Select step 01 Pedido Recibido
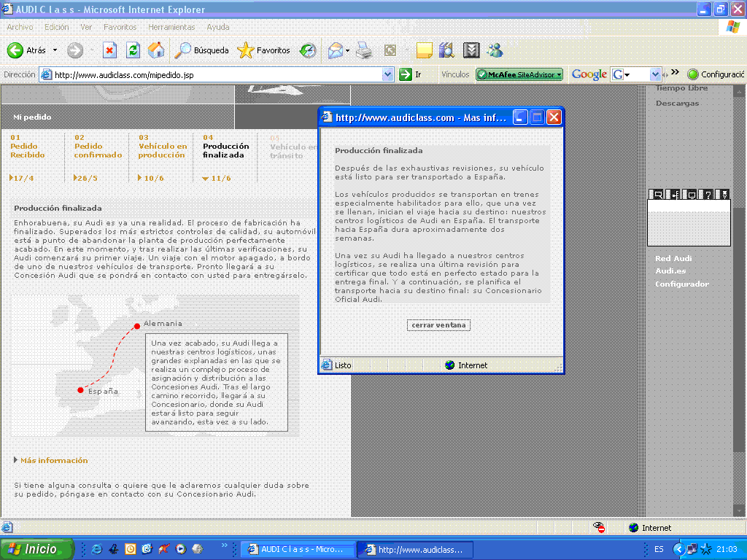Image resolution: width=747 pixels, height=560 pixels. pyautogui.click(x=28, y=146)
